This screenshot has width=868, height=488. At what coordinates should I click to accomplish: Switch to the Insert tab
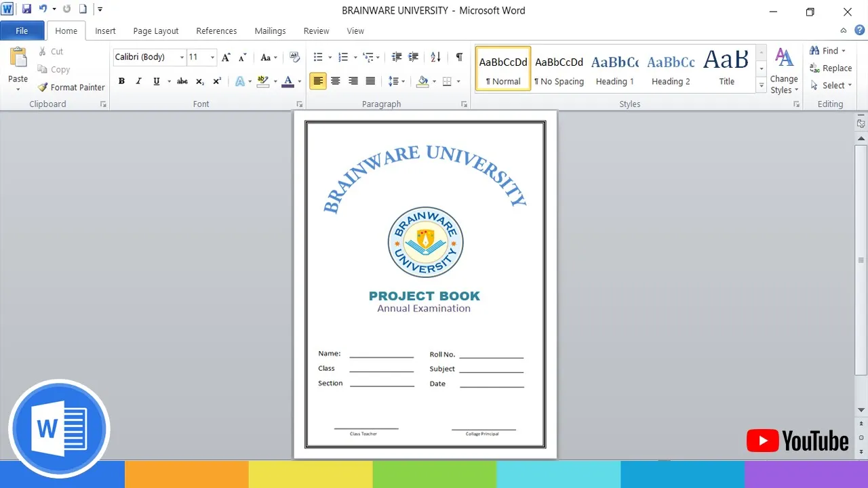click(105, 30)
